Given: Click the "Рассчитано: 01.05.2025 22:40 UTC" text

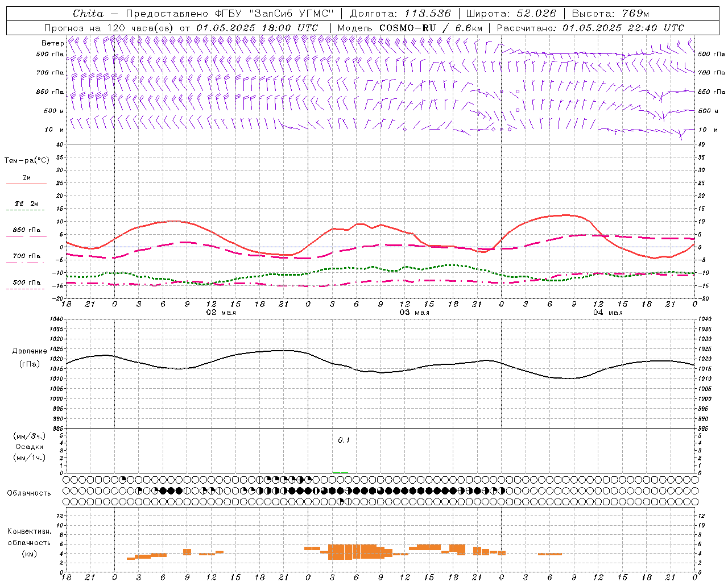Looking at the screenshot, I should coord(590,28).
